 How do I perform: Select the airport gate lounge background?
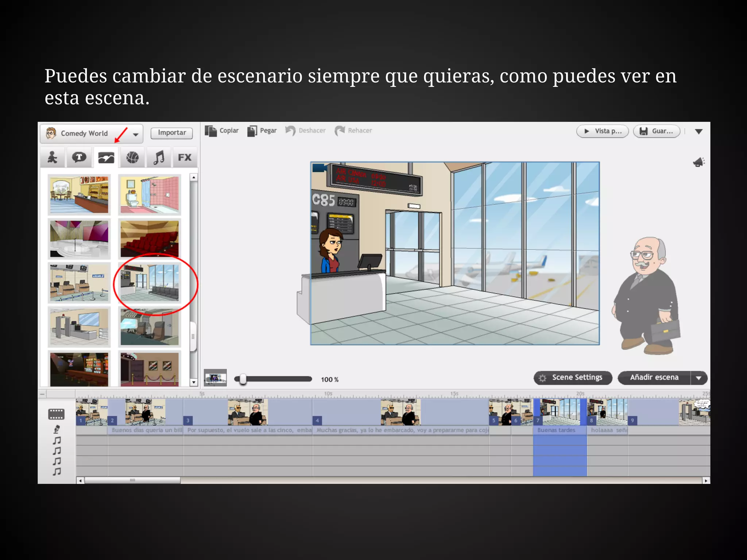pos(150,283)
